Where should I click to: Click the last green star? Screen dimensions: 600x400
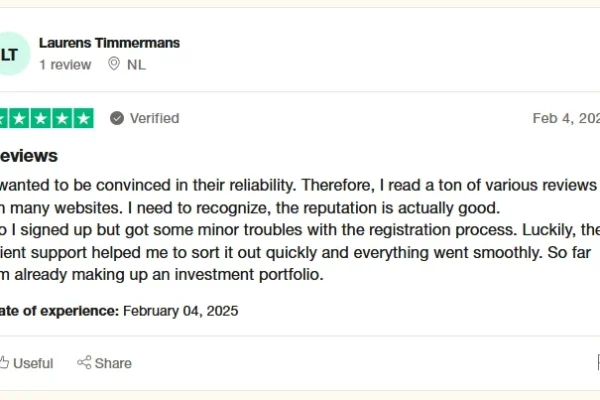(83, 118)
